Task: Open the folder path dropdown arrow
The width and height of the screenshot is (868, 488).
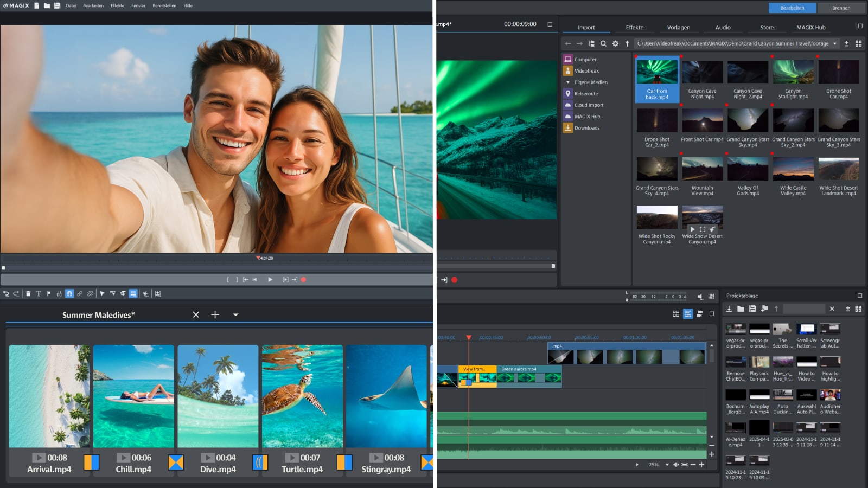Action: coord(835,44)
